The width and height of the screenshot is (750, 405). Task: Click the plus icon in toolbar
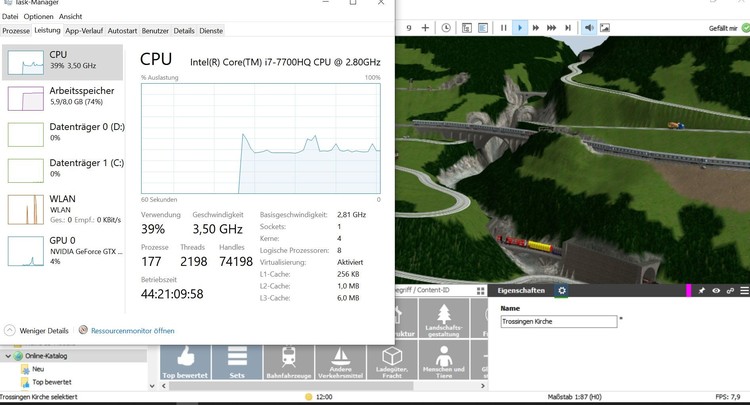[427, 27]
